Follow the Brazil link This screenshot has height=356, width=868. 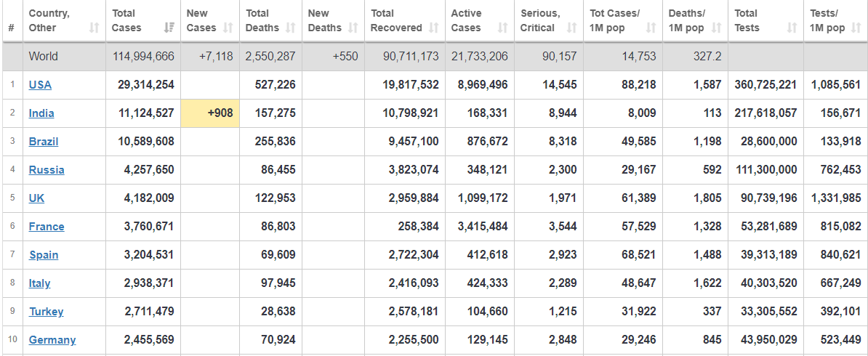click(44, 142)
